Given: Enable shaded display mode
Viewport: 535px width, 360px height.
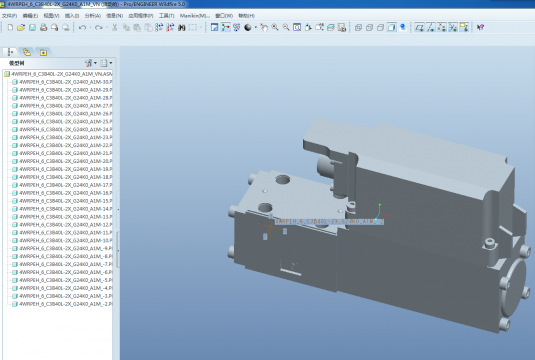Looking at the screenshot, I should coord(392,27).
